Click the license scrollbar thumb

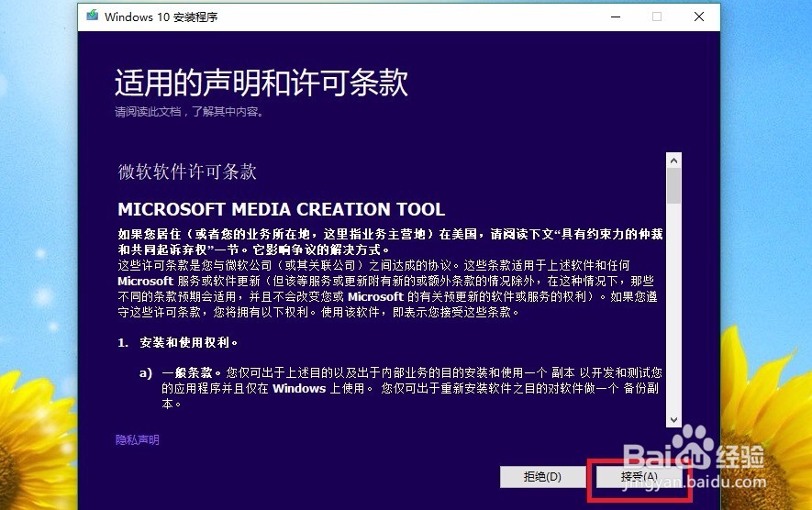[x=673, y=186]
